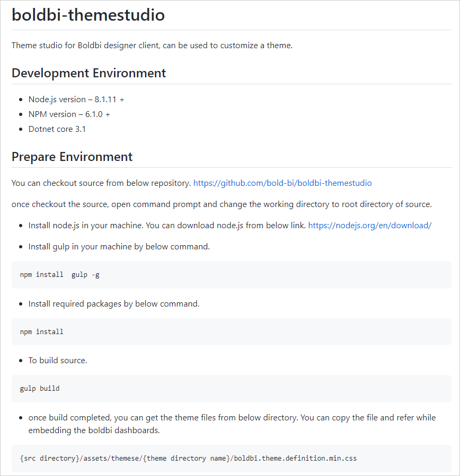Click the 'Install node.js in your machine' bullet text

click(167, 225)
